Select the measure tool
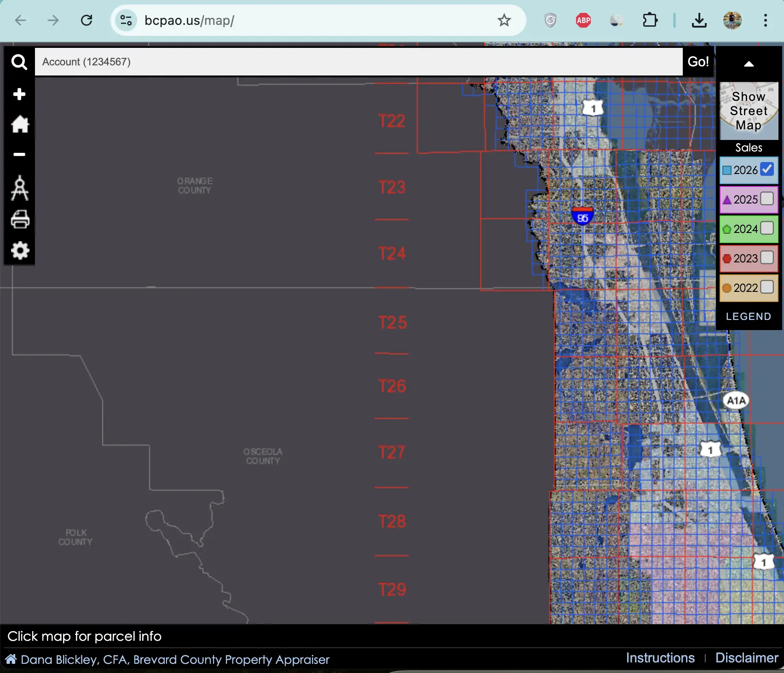784x673 pixels. [19, 187]
